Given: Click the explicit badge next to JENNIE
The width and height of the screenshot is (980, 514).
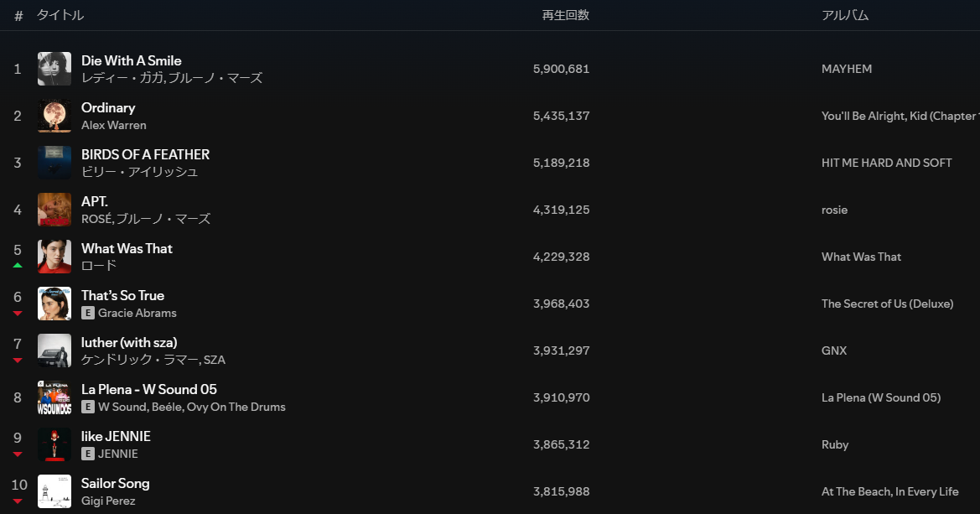Looking at the screenshot, I should (x=88, y=454).
